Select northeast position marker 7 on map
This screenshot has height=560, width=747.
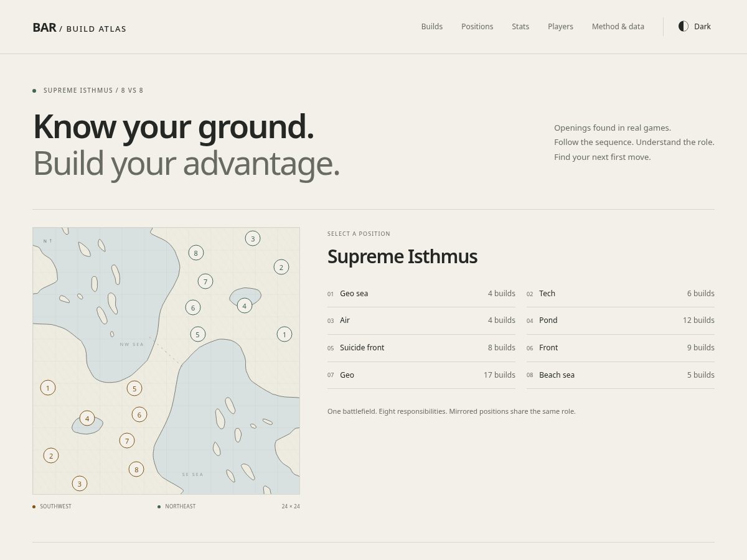coord(205,281)
